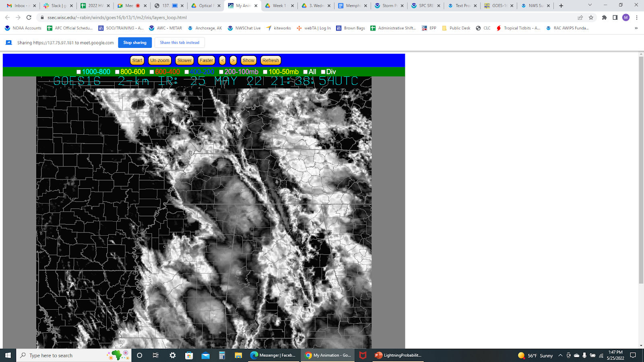The height and width of the screenshot is (362, 644).
Task: Click the Windows search box
Action: tap(74, 355)
